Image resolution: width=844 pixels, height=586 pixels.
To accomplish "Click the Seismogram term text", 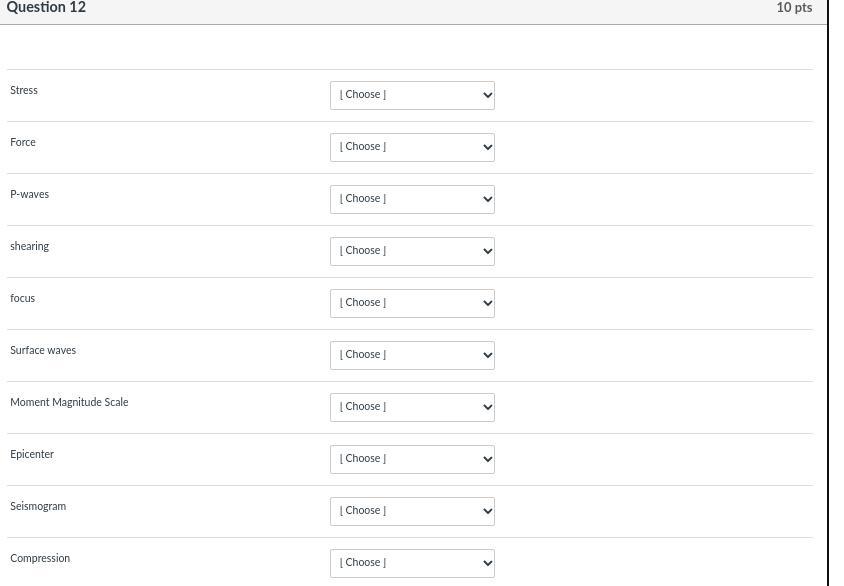I will point(38,506).
